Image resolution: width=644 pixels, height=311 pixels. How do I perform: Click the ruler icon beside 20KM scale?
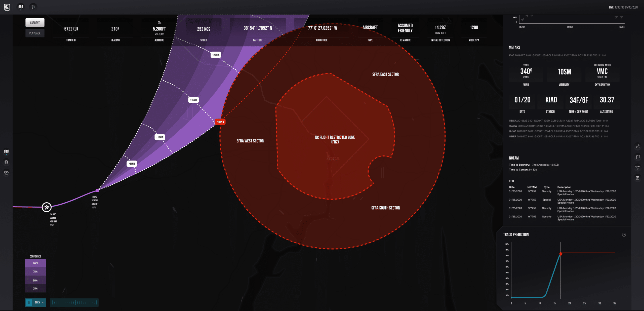[29, 302]
